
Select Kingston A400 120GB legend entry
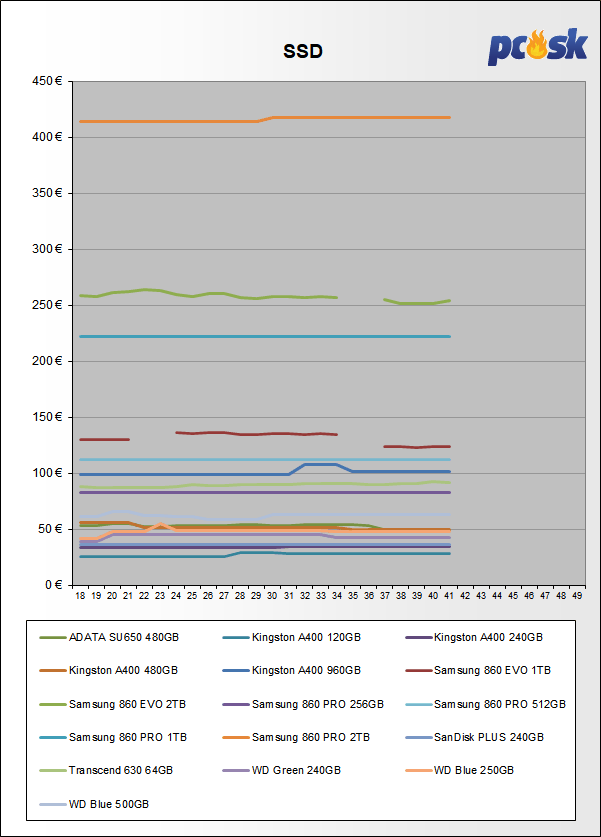pos(291,637)
